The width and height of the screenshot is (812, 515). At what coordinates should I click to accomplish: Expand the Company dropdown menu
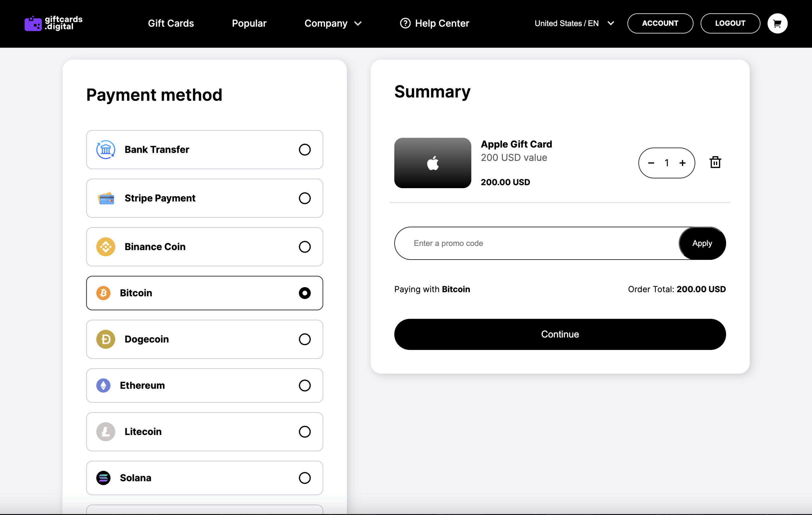[332, 23]
